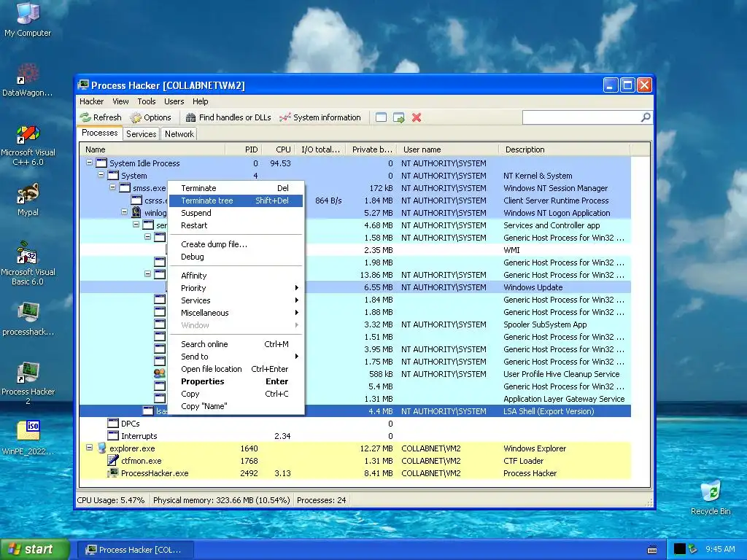Open Options from the toolbar

point(150,117)
